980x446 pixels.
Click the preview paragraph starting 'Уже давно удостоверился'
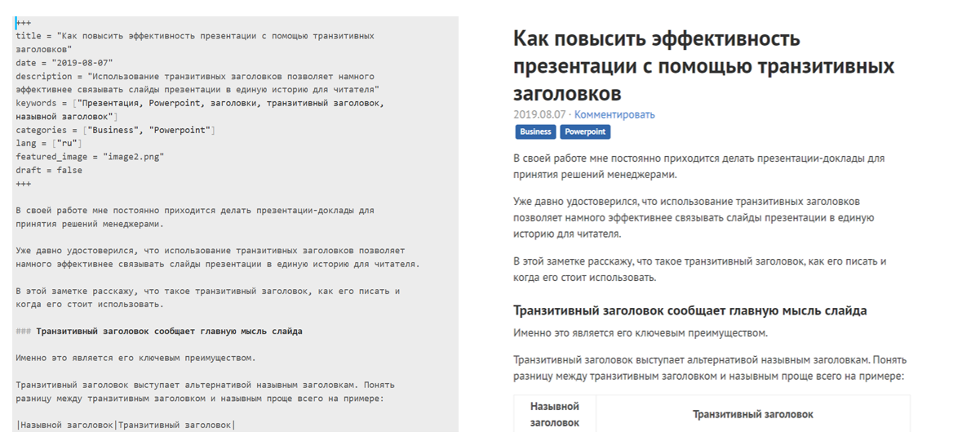click(694, 217)
